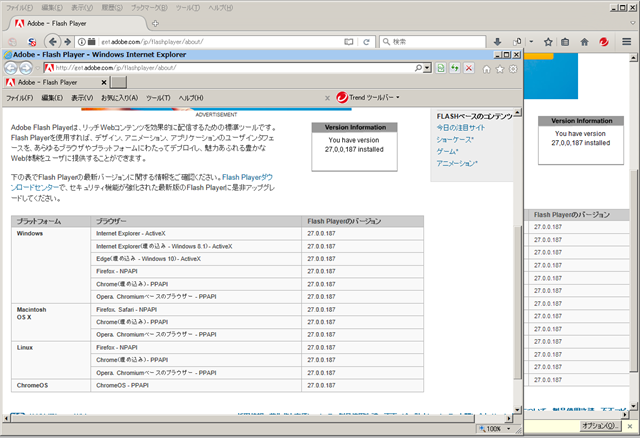The height and width of the screenshot is (438, 640).
Task: Open IE ヘルプ(H) menu
Action: tap(191, 98)
